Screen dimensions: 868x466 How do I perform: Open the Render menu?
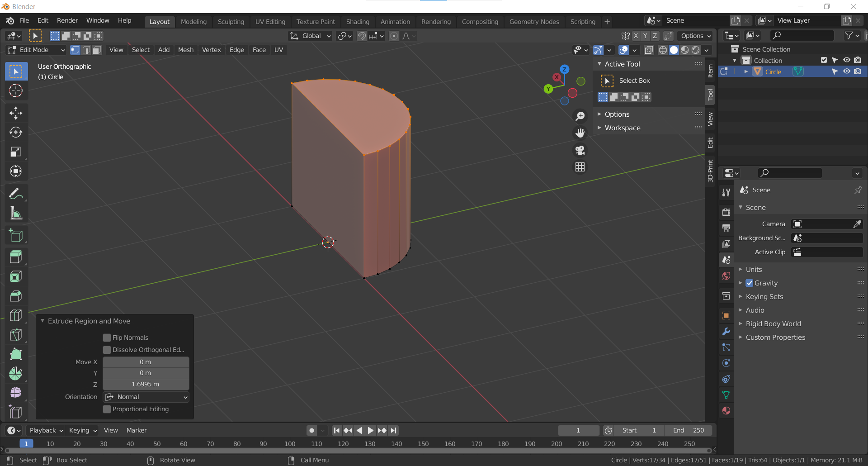(67, 20)
